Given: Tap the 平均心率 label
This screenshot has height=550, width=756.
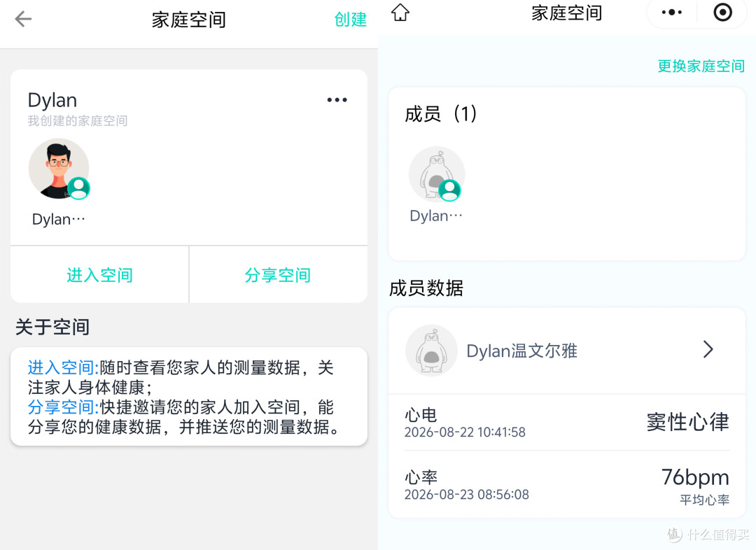Looking at the screenshot, I should coord(704,500).
